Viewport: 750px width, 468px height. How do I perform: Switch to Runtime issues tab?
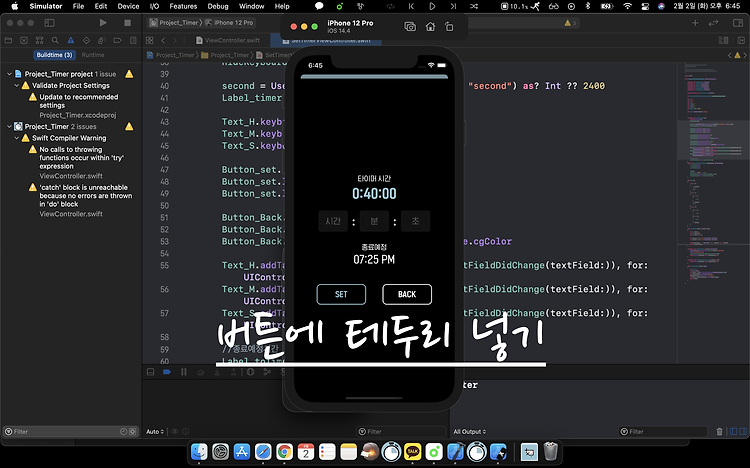(93, 55)
